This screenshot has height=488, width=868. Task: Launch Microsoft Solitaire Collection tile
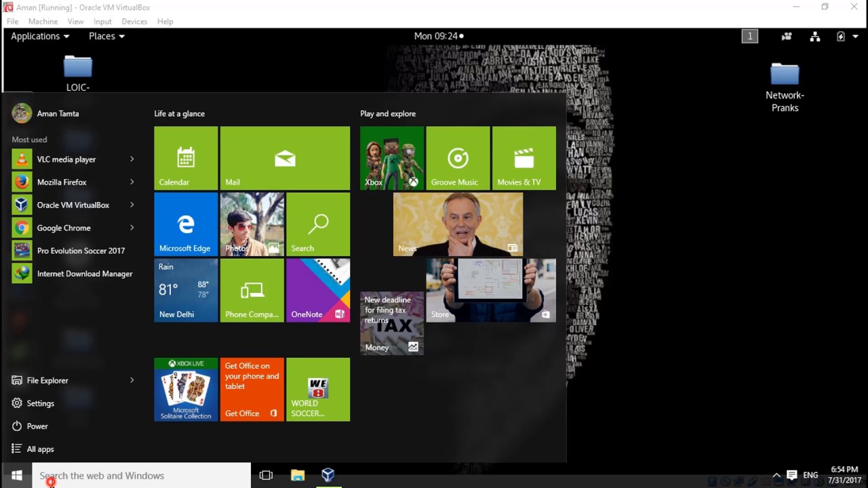coord(186,390)
